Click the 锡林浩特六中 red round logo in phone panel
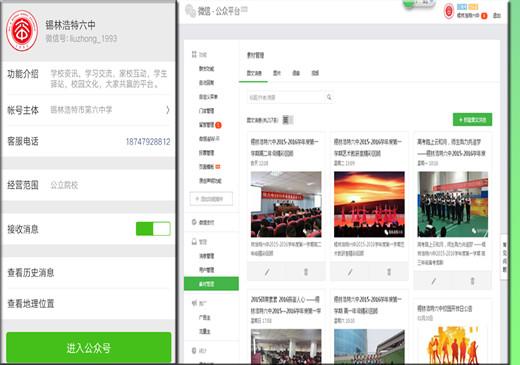 pyautogui.click(x=22, y=31)
